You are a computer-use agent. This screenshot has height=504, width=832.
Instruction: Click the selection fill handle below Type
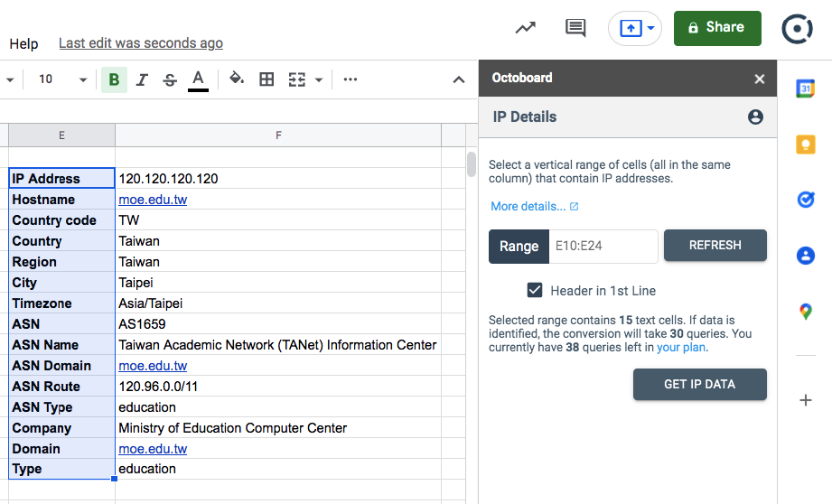click(114, 479)
